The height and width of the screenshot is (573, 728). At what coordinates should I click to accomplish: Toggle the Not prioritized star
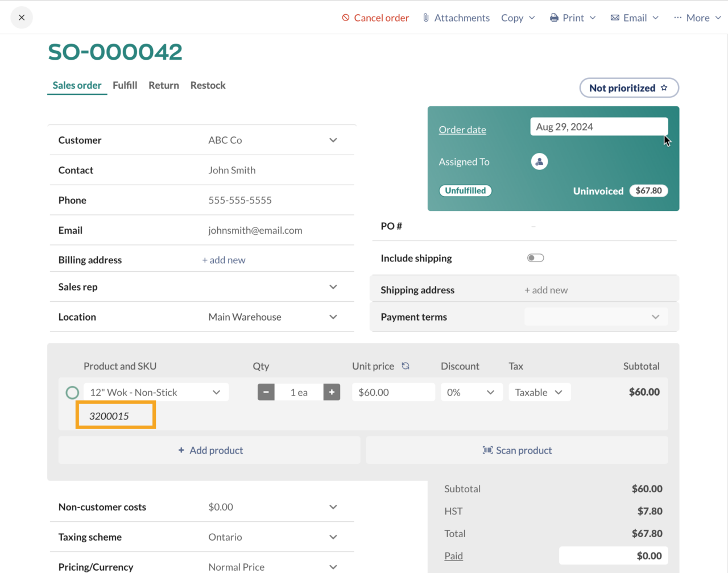[x=664, y=88]
